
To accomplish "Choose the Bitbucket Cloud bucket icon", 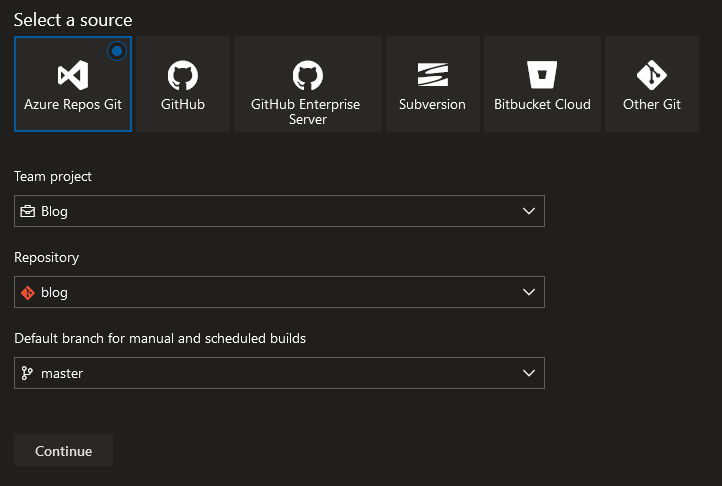I will click(x=542, y=75).
